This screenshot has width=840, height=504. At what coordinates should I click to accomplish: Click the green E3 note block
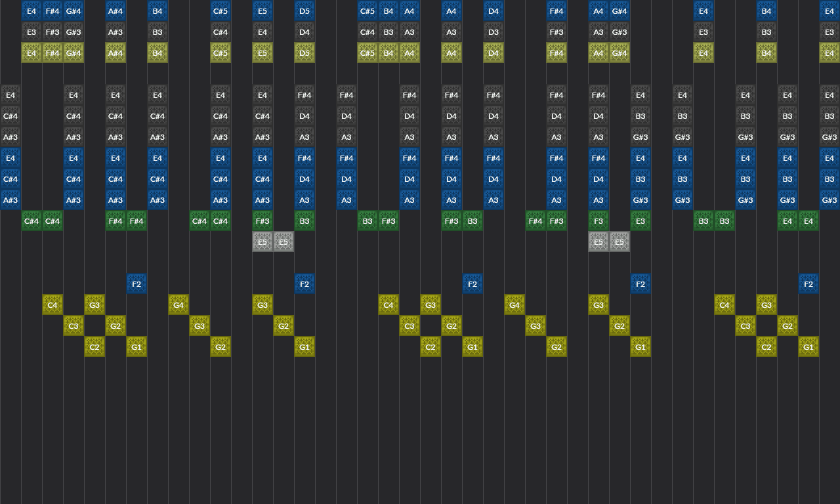640,221
